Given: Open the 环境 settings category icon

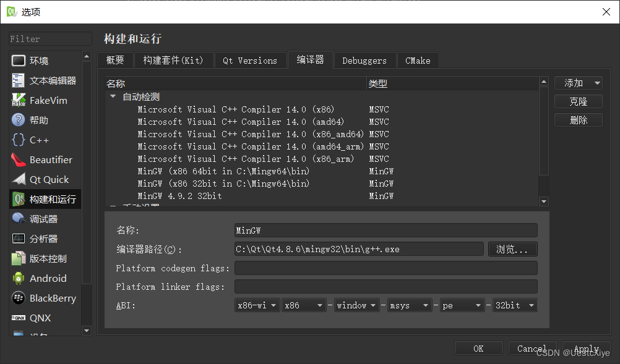Looking at the screenshot, I should tap(18, 61).
